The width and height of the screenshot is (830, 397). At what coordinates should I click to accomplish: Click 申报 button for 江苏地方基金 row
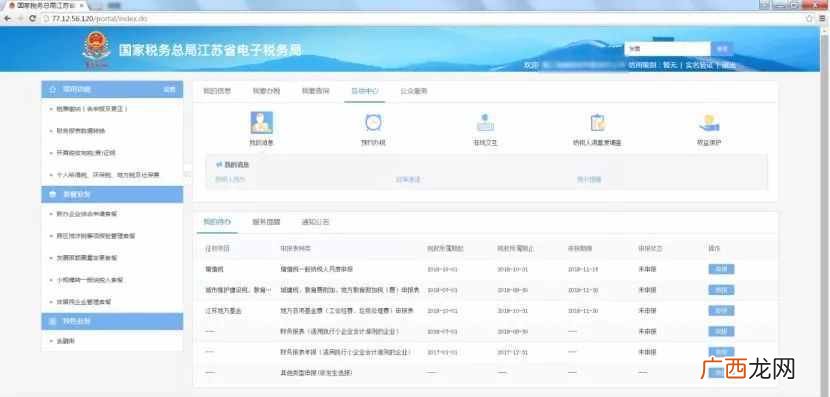tap(721, 310)
